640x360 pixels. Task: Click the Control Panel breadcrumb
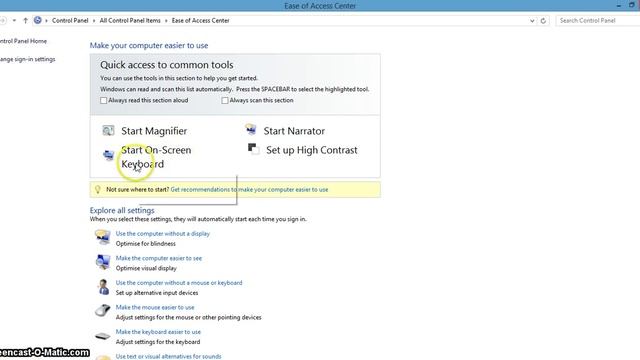(70, 20)
